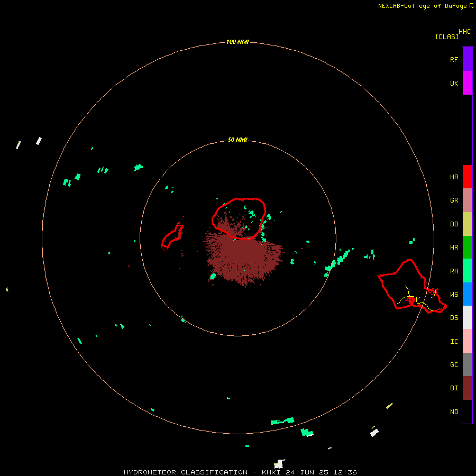Click the BI brown legend swatch
This screenshot has height=476, width=476.
(467, 388)
